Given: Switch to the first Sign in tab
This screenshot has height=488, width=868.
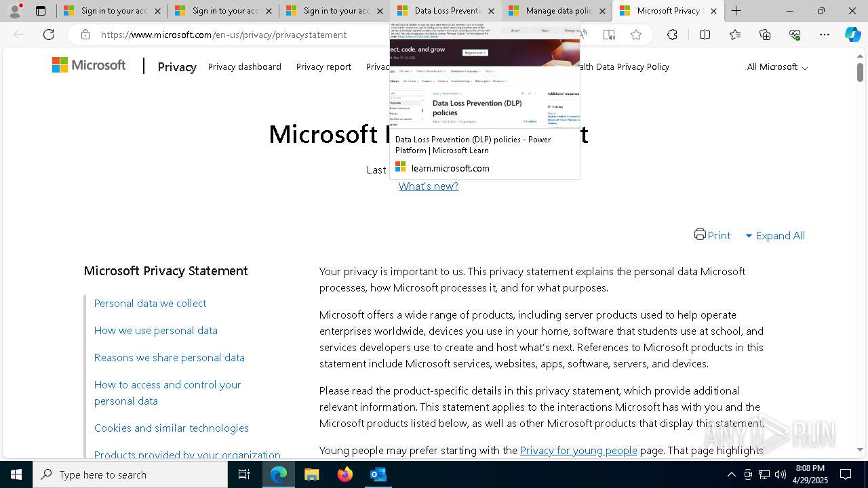Looking at the screenshot, I should click(113, 11).
